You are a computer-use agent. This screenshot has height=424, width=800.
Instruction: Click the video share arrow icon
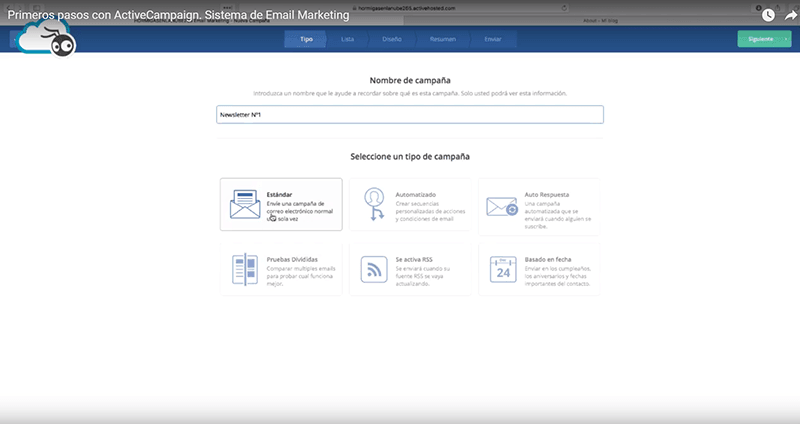pos(790,15)
